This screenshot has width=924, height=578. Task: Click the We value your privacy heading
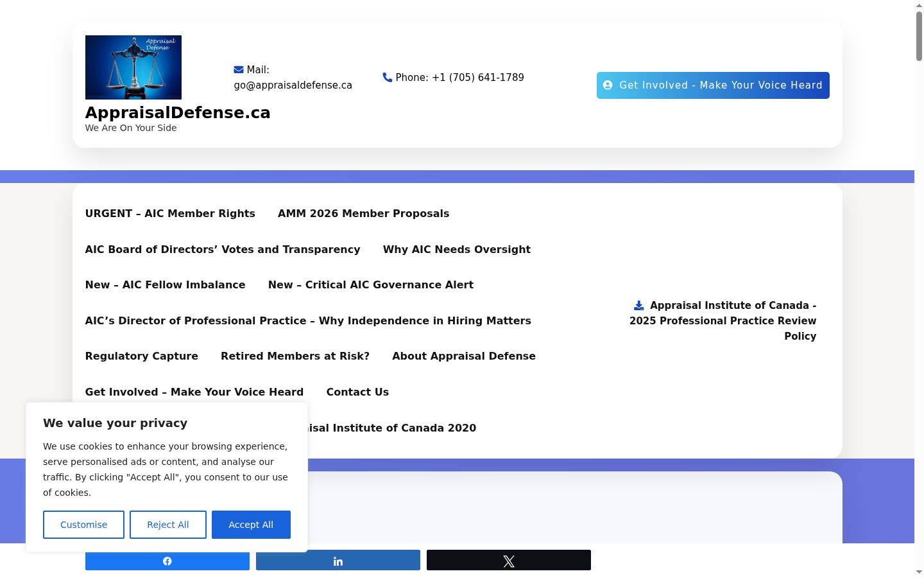[116, 423]
